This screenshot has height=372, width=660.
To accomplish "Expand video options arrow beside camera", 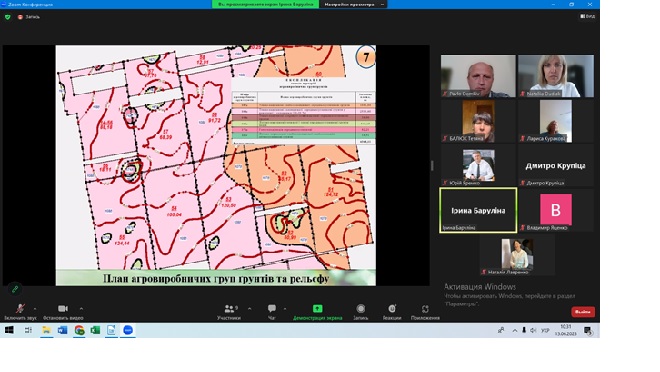I will [x=81, y=308].
